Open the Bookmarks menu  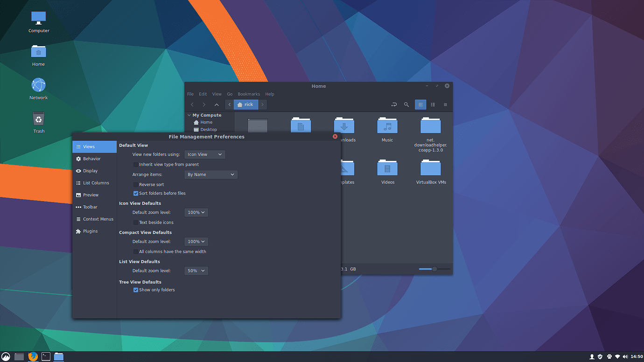(249, 94)
